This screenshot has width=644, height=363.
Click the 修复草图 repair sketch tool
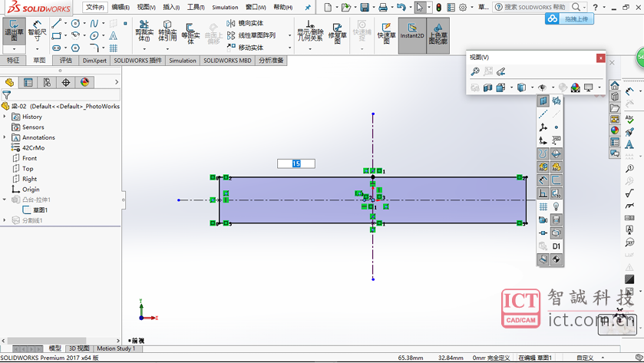pyautogui.click(x=337, y=33)
